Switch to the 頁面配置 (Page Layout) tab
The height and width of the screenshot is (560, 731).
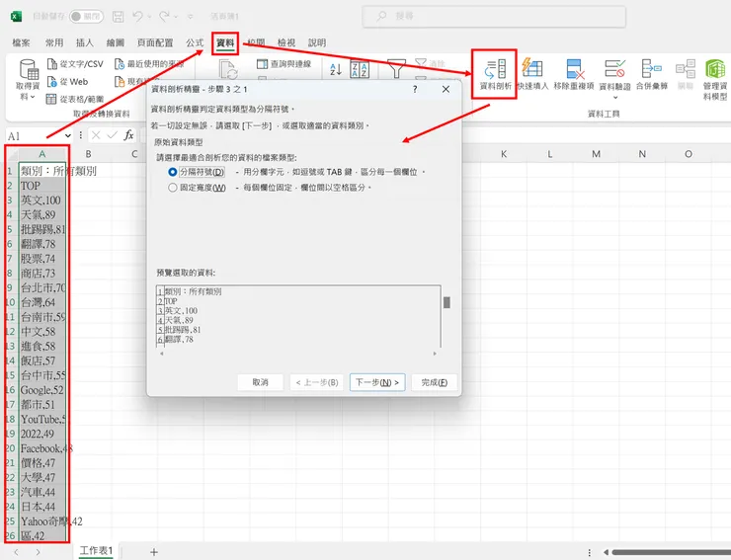[155, 42]
